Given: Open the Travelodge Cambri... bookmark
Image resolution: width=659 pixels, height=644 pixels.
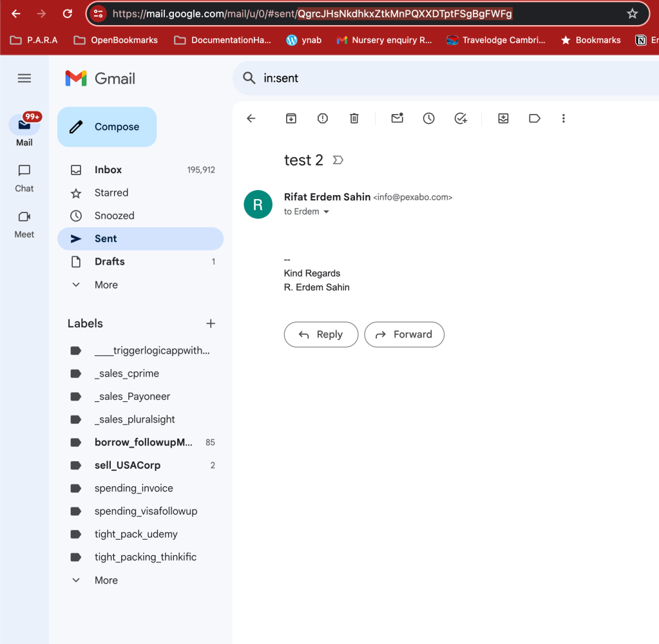Looking at the screenshot, I should [496, 41].
